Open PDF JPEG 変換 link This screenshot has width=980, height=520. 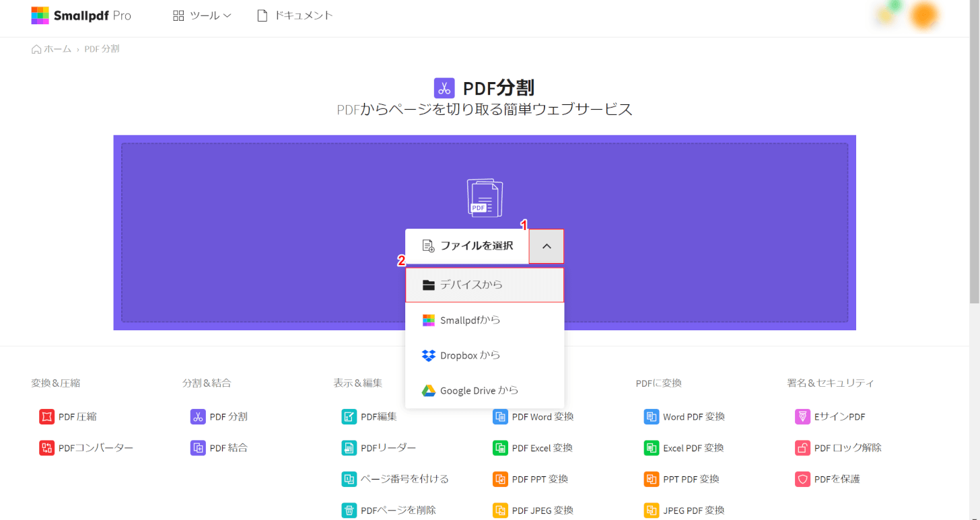[542, 510]
